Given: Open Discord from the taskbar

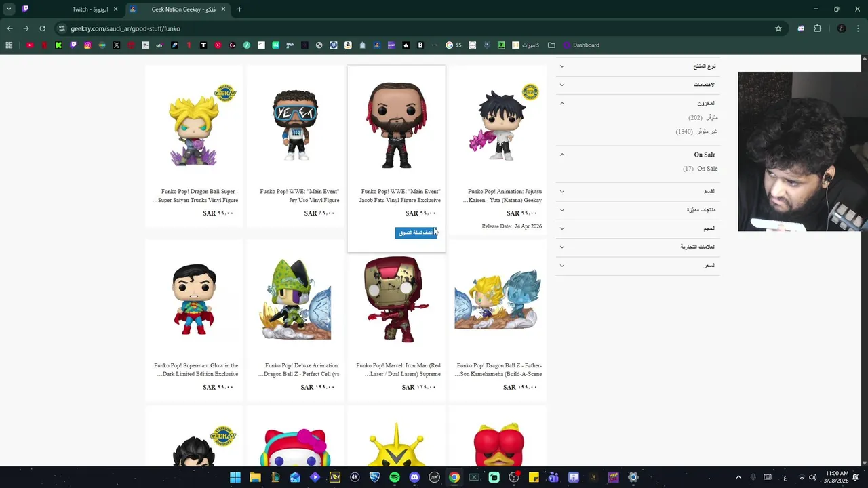Looking at the screenshot, I should 414,477.
